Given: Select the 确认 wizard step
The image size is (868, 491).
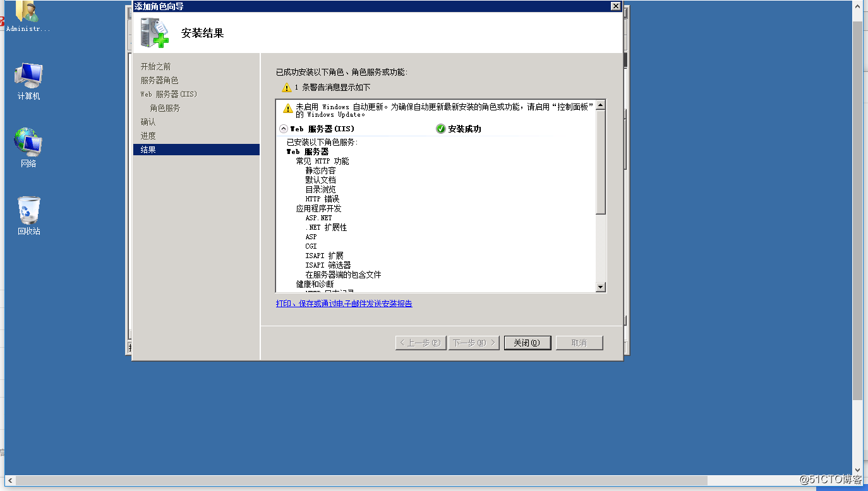Looking at the screenshot, I should pos(148,122).
